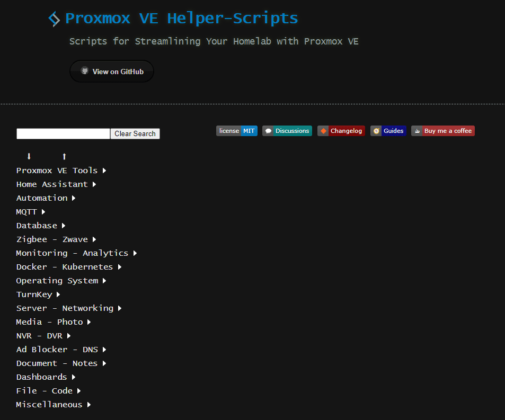Expand File - Code category

48,391
